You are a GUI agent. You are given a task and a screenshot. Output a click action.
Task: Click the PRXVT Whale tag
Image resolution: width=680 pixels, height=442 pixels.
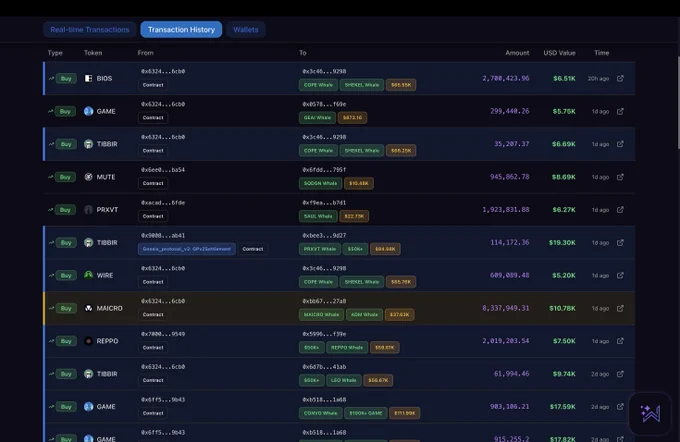tap(320, 249)
